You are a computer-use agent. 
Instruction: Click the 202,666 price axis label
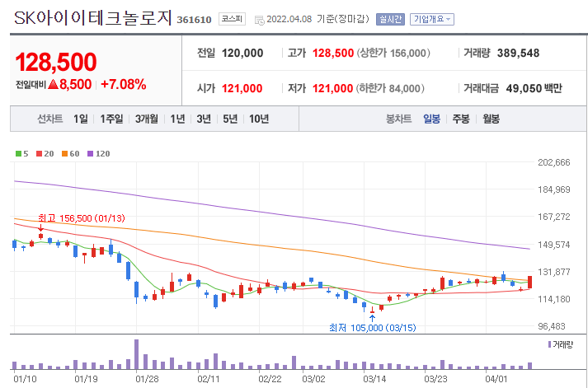[554, 162]
